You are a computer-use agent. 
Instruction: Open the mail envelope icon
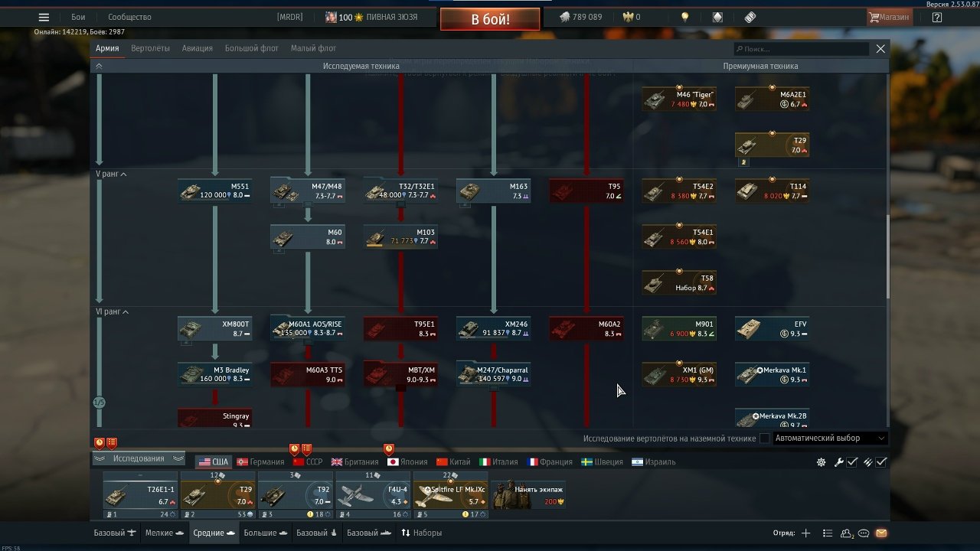[881, 533]
